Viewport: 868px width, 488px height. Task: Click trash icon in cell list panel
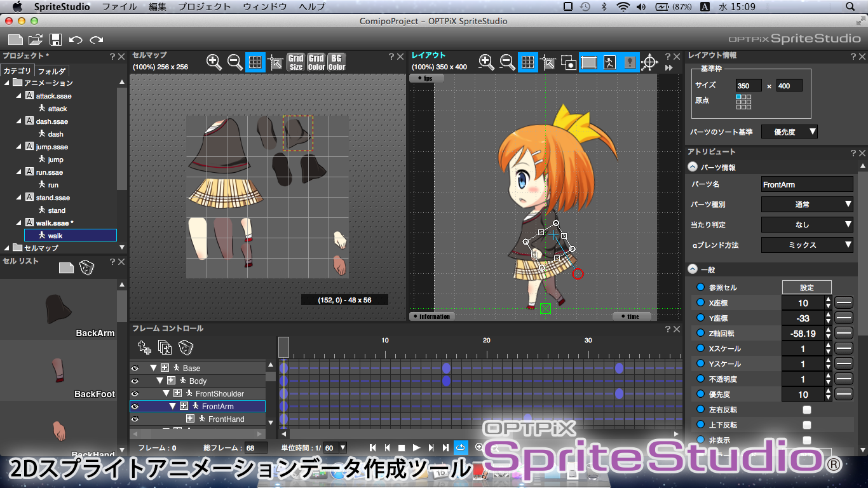coord(86,268)
